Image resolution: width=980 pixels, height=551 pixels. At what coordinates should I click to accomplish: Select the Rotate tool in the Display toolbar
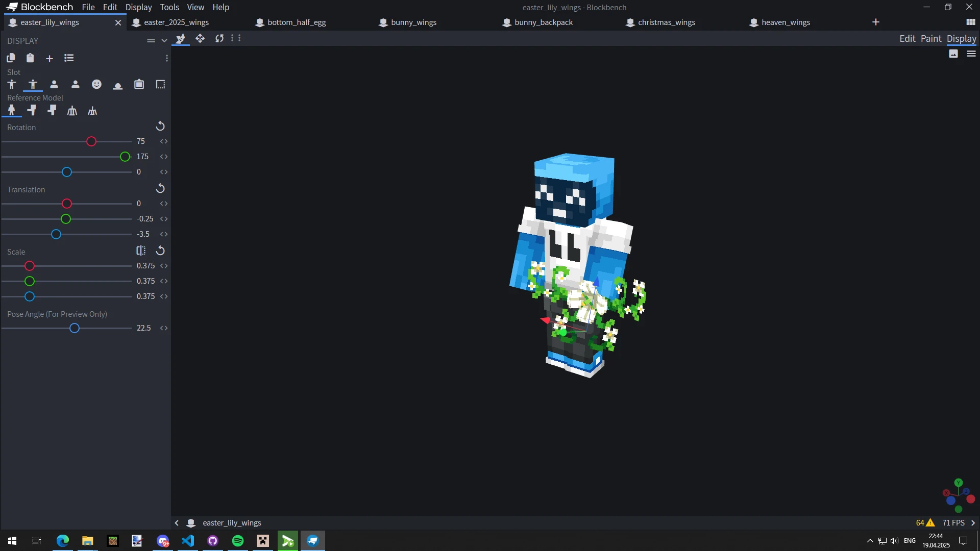pyautogui.click(x=219, y=38)
